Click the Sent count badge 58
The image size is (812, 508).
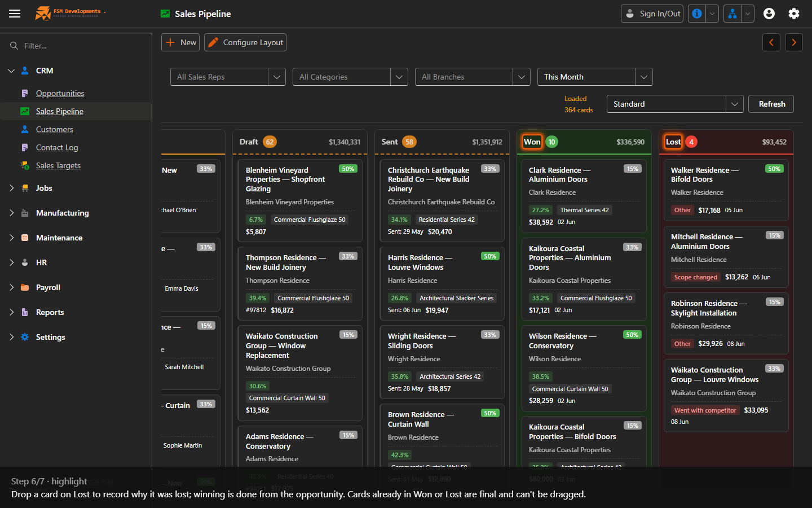[409, 142]
